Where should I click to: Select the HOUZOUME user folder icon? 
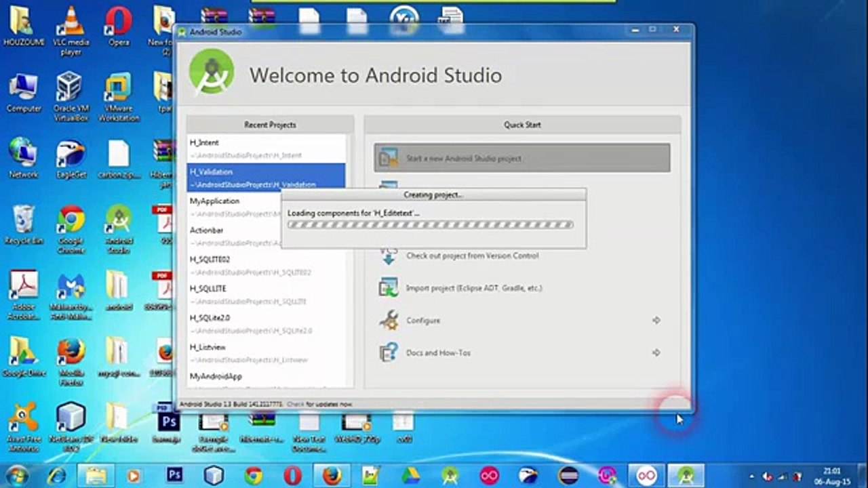point(24,27)
